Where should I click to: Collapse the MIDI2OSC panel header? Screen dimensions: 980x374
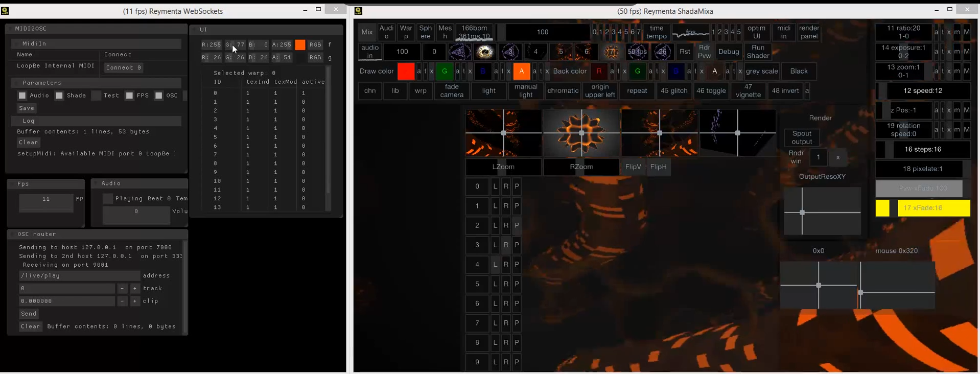[x=96, y=29]
